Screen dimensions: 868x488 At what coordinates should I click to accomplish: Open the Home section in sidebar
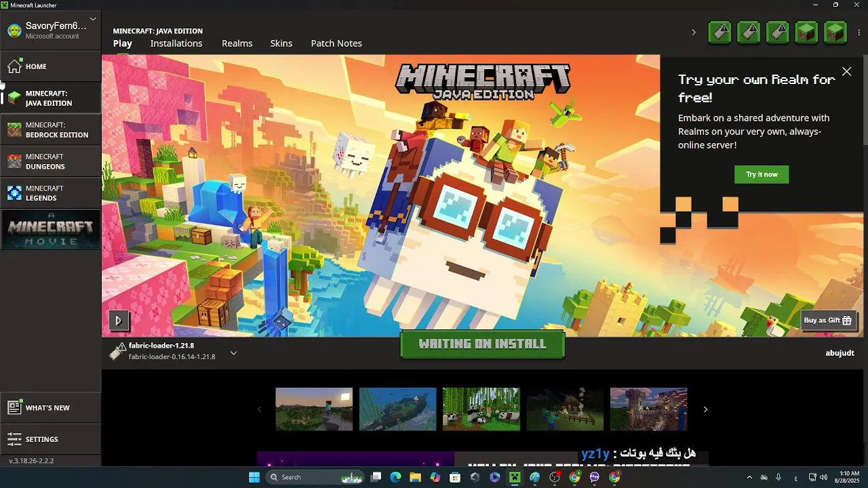(x=50, y=66)
